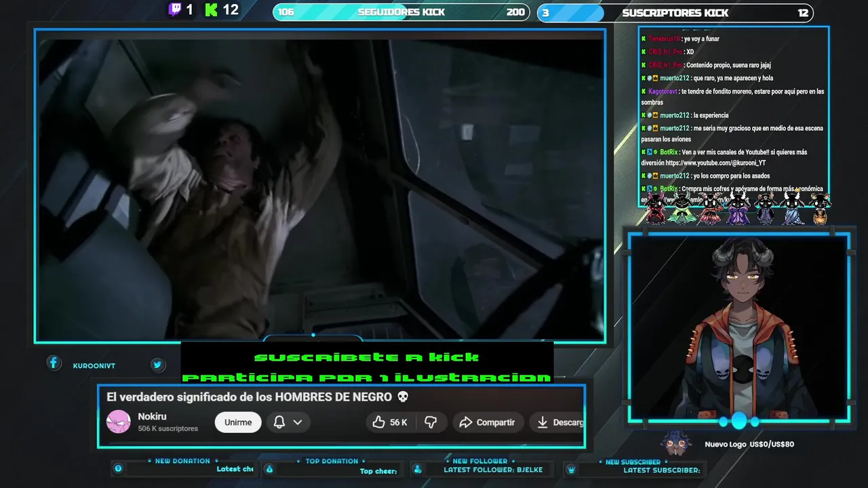Click the Nokiru channel name
Image resolution: width=868 pixels, height=488 pixels.
pos(152,416)
